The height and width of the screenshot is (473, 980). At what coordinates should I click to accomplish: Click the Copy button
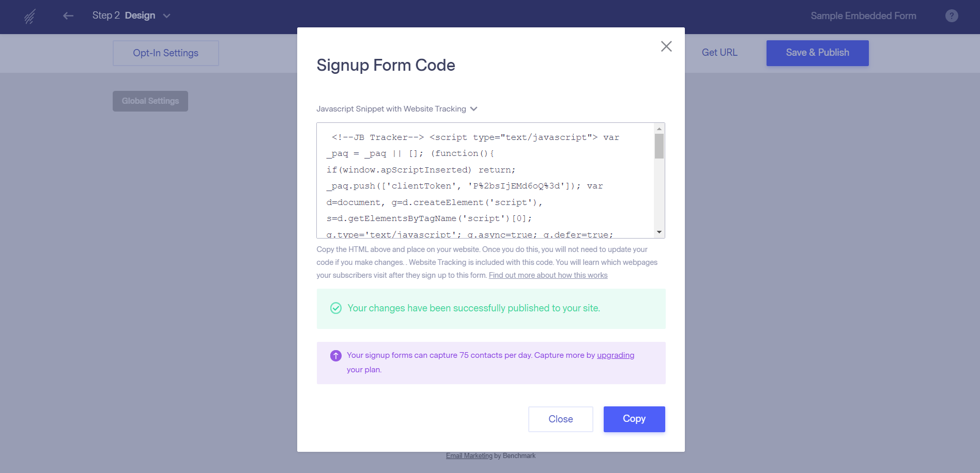pyautogui.click(x=634, y=419)
